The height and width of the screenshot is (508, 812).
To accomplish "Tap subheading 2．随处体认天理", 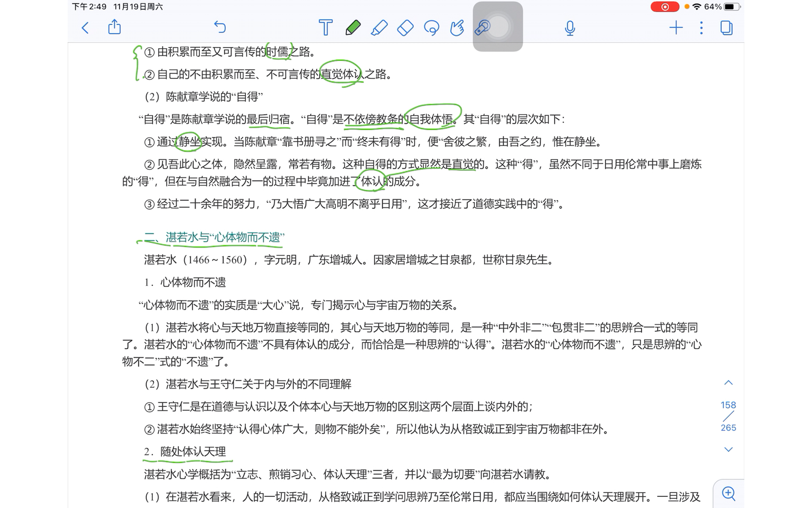I will pyautogui.click(x=185, y=451).
